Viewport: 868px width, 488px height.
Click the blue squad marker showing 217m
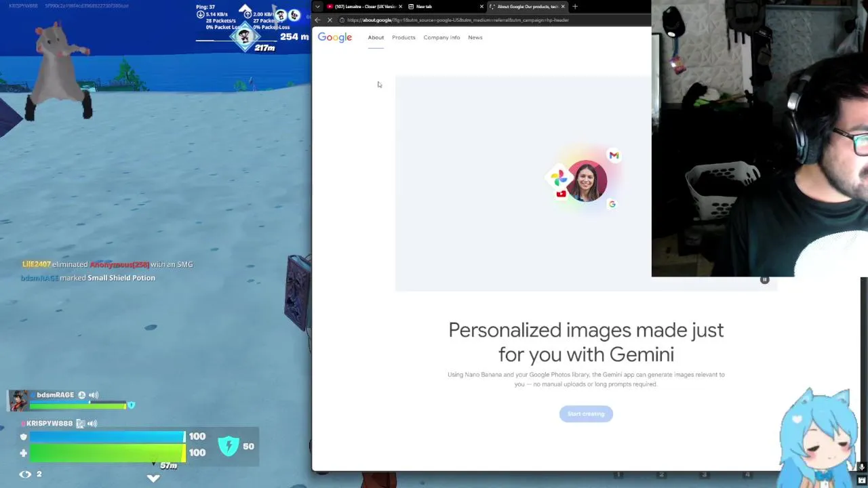(245, 36)
